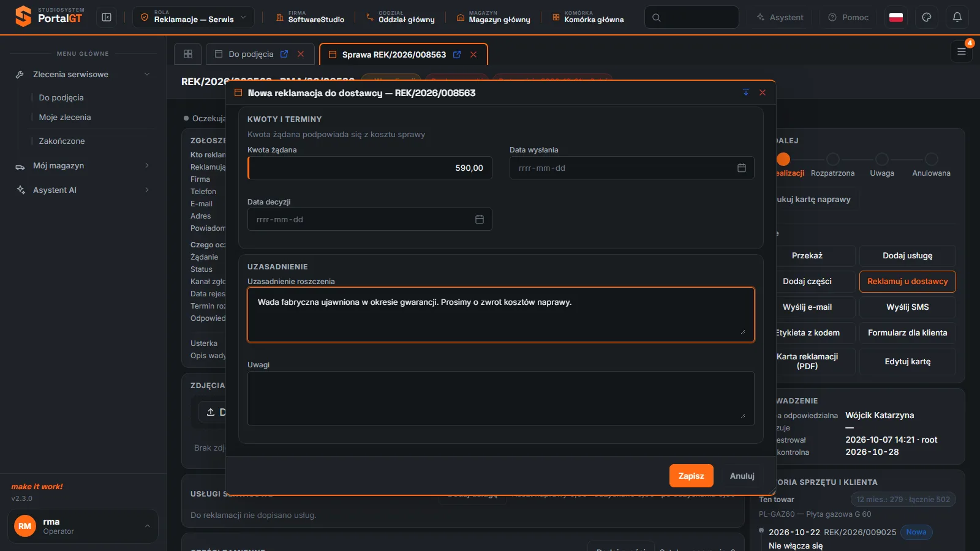980x551 pixels.
Task: Open the rma Operator user menu
Action: click(x=83, y=526)
